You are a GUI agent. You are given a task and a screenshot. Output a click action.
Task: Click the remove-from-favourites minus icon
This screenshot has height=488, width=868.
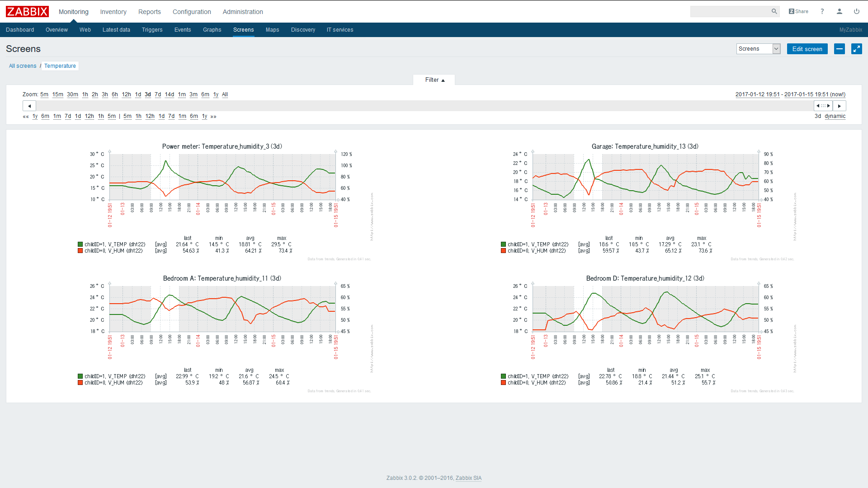pos(840,49)
